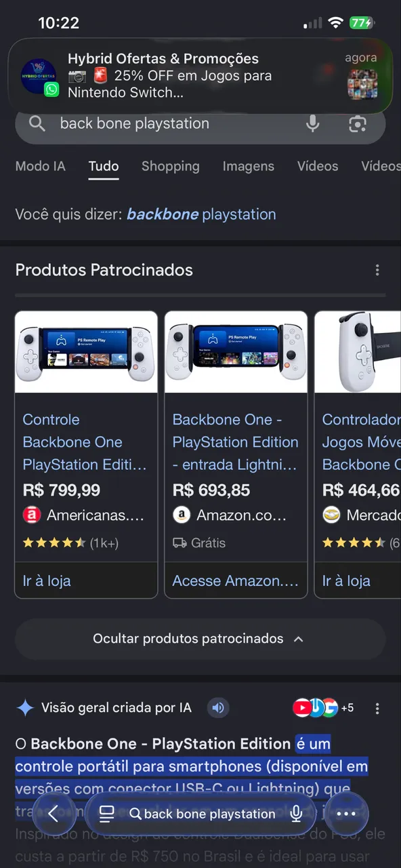401x868 pixels.
Task: Open Produtos Patrocinados three-dot options
Action: [377, 270]
